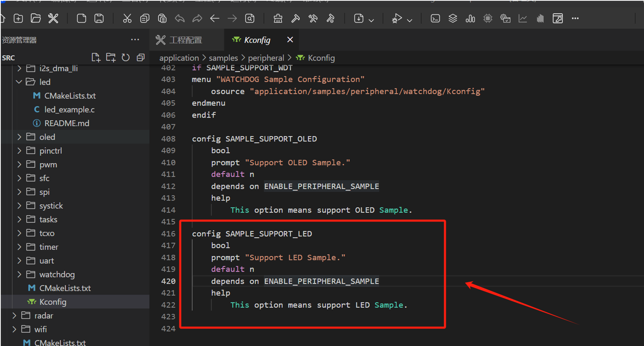Image resolution: width=644 pixels, height=346 pixels.
Task: Save file using floppy disk icon
Action: tap(99, 18)
